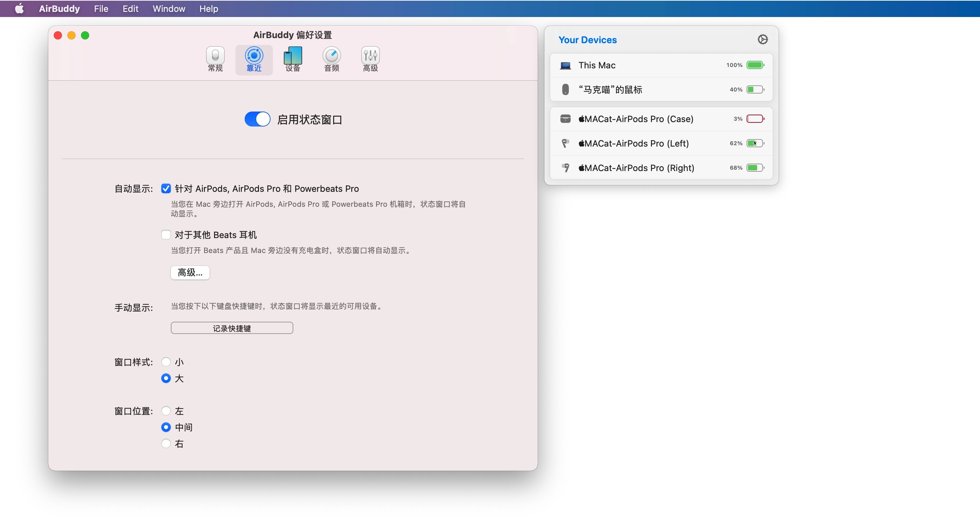Image resolution: width=980 pixels, height=521 pixels.
Task: Click the AirPods Pro case icon
Action: coord(565,119)
